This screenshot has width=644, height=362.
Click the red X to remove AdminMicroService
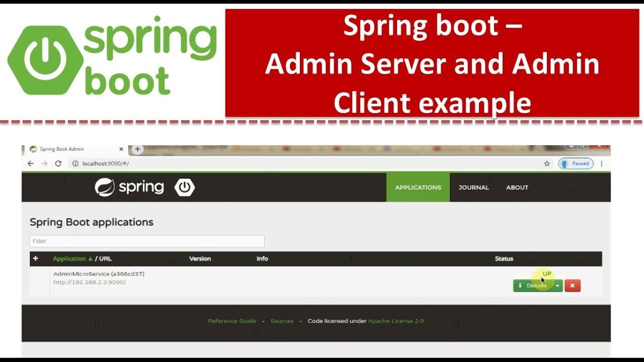(x=572, y=286)
